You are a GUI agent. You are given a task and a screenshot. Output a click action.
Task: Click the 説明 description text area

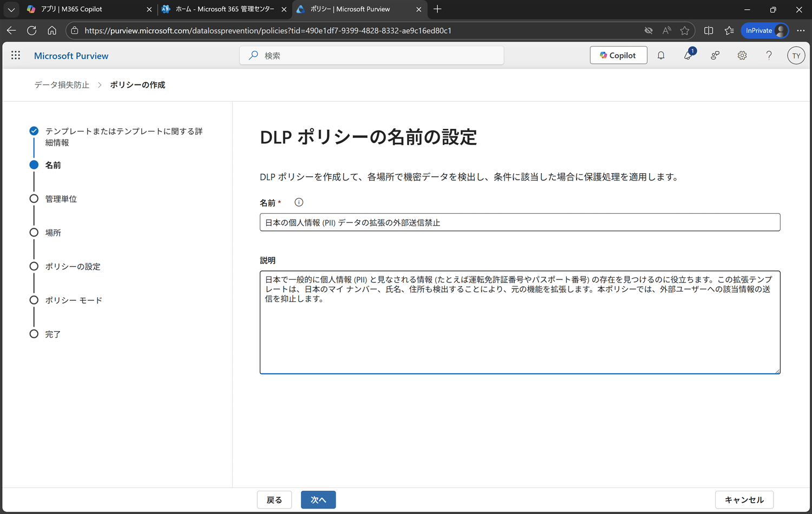(520, 322)
